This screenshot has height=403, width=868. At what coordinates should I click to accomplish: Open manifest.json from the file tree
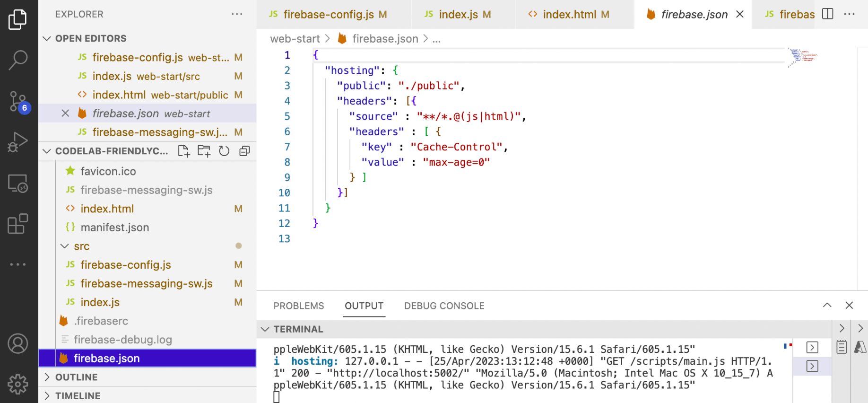point(114,228)
